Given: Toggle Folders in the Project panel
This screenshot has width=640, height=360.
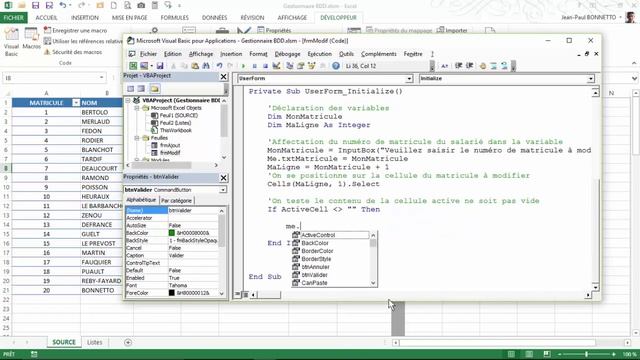Looking at the screenshot, I should pyautogui.click(x=154, y=89).
